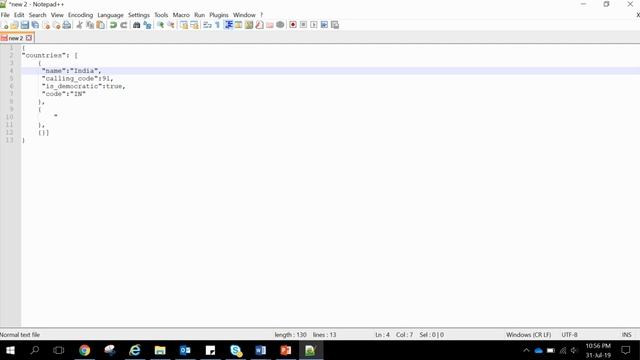
Task: Toggle the file monitoring eye icon
Action: [x=280, y=25]
